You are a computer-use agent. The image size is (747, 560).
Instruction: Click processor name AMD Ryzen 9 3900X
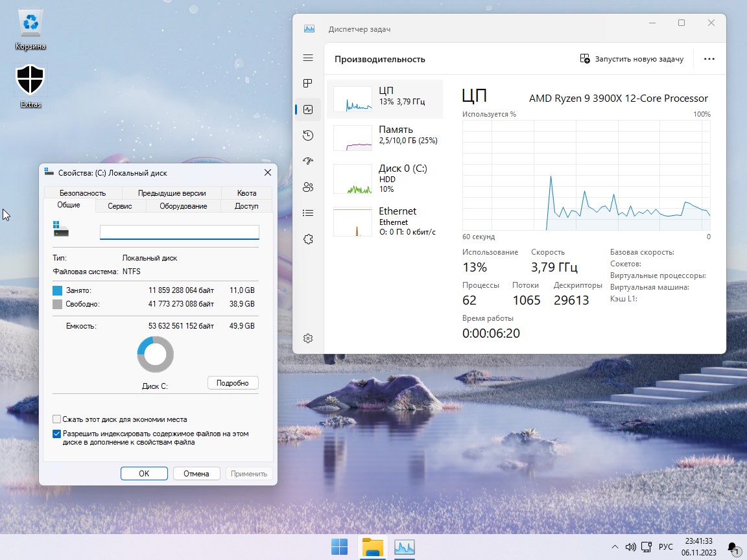click(619, 98)
